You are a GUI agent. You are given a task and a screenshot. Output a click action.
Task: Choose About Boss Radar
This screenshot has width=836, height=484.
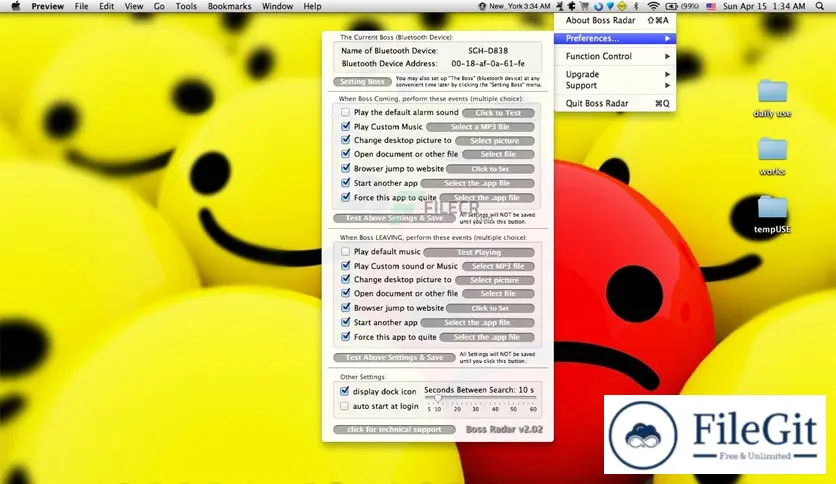click(x=615, y=20)
